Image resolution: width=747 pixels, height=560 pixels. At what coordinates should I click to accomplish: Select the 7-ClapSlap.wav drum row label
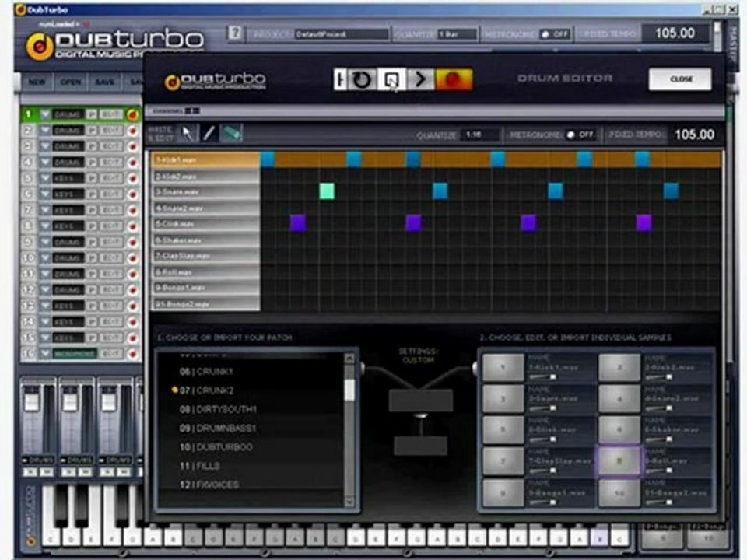click(205, 256)
